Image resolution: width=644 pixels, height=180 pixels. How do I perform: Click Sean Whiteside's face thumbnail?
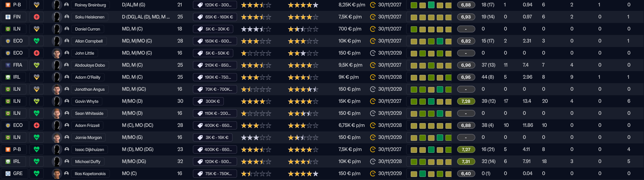pos(57,113)
